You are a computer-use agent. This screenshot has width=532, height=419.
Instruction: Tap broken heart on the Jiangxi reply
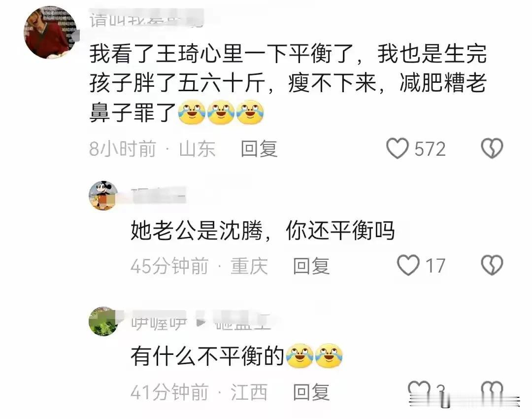492,390
